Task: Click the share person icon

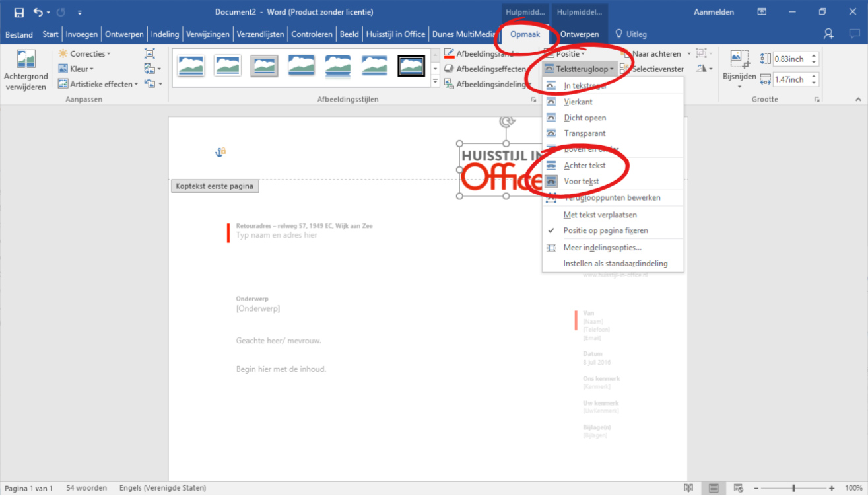Action: click(x=828, y=34)
